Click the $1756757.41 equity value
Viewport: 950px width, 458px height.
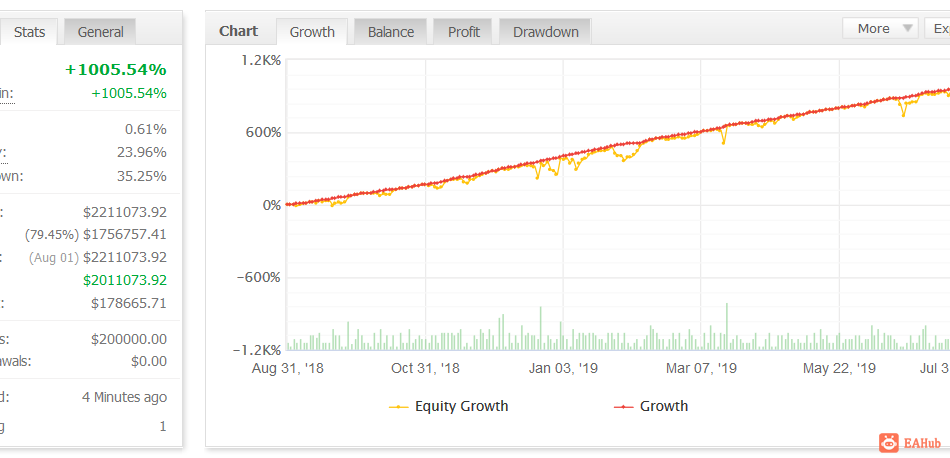coord(125,234)
